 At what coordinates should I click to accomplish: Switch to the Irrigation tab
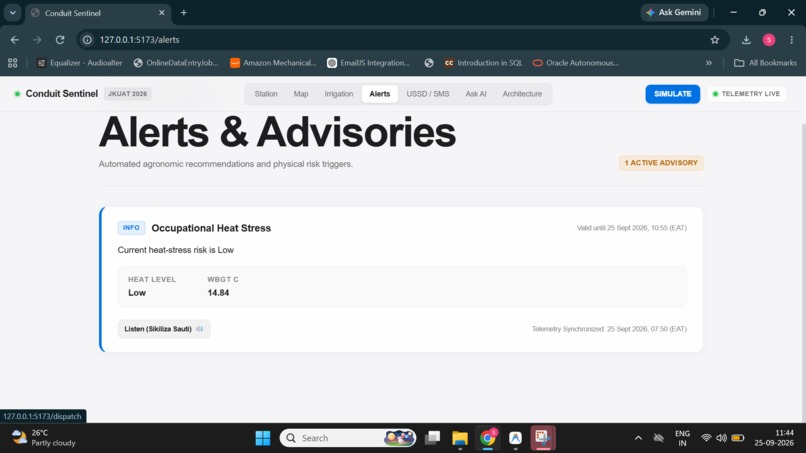[x=338, y=94]
